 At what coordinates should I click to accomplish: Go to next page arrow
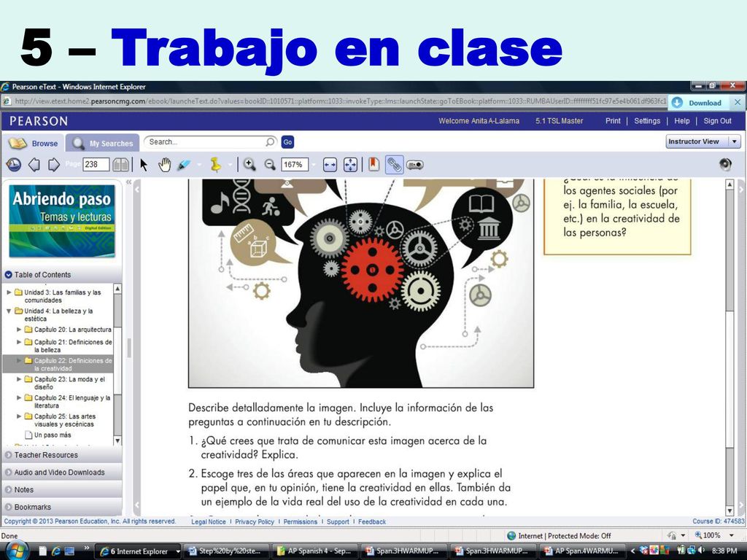point(53,165)
